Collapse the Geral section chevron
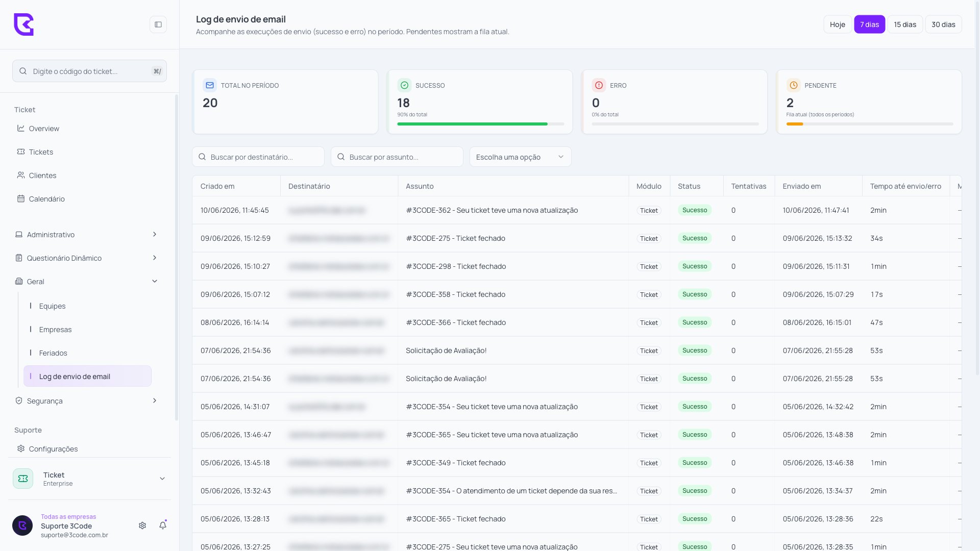The width and height of the screenshot is (980, 551). 155,282
